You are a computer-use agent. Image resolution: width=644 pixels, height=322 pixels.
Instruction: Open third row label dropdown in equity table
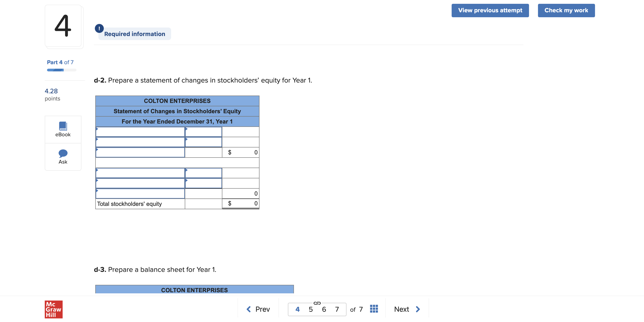[140, 153]
